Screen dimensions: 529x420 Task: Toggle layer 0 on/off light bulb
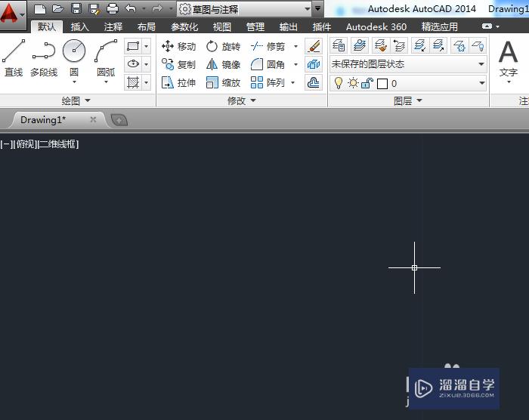[339, 83]
